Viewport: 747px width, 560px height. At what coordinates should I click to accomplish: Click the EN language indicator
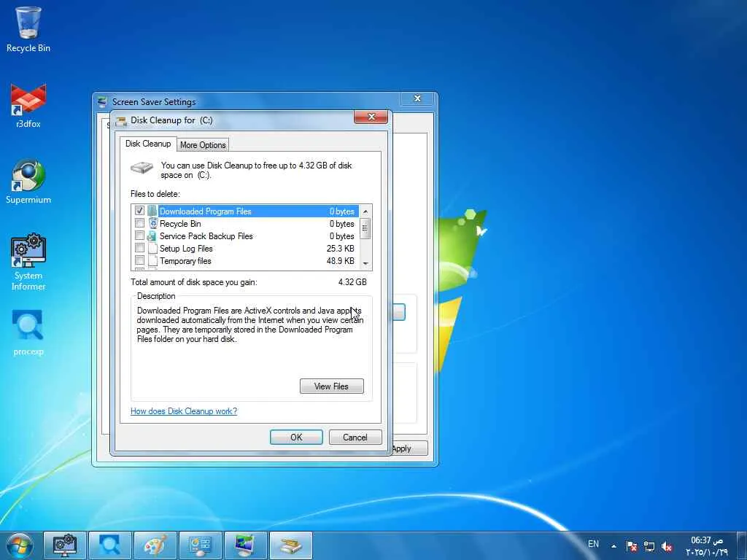(x=593, y=544)
